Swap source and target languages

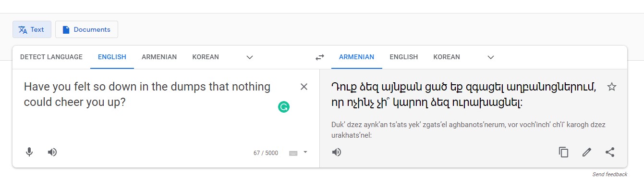(319, 57)
